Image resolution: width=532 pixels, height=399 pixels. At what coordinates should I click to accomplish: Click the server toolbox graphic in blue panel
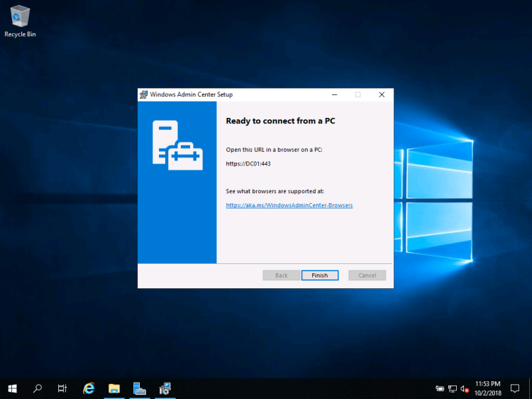tap(177, 146)
